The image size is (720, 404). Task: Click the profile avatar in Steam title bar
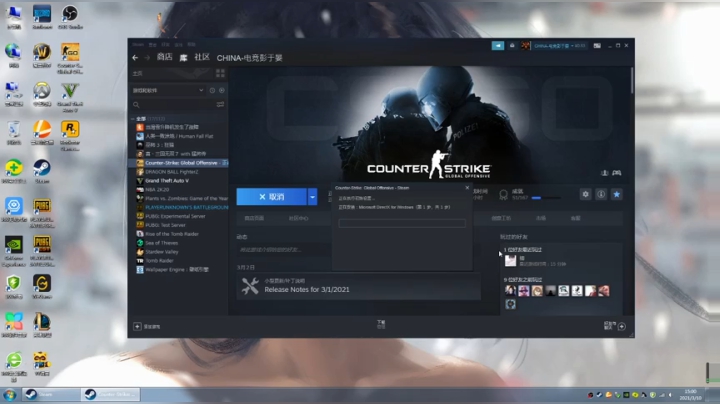(526, 45)
